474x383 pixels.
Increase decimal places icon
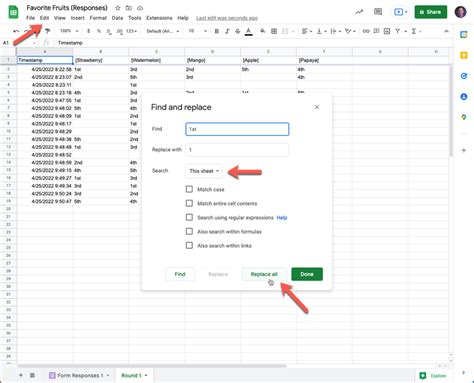tap(119, 31)
